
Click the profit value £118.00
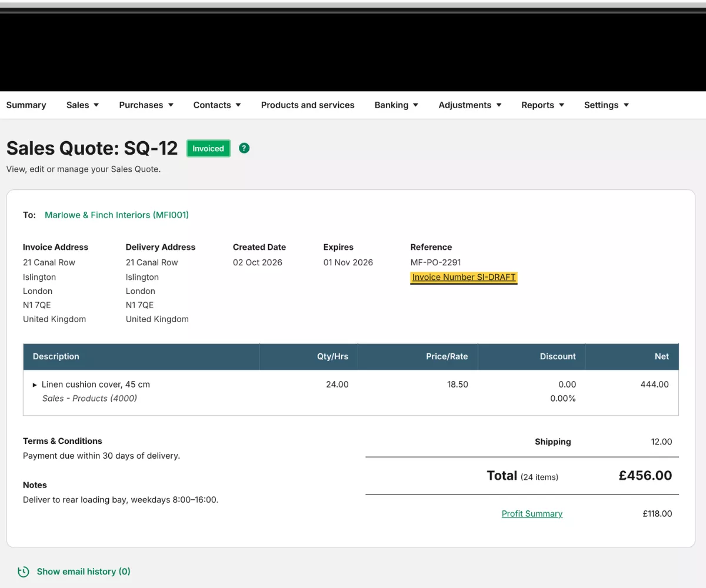coord(657,514)
